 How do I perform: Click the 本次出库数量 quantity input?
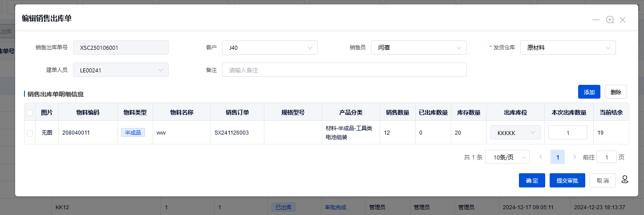[567, 133]
